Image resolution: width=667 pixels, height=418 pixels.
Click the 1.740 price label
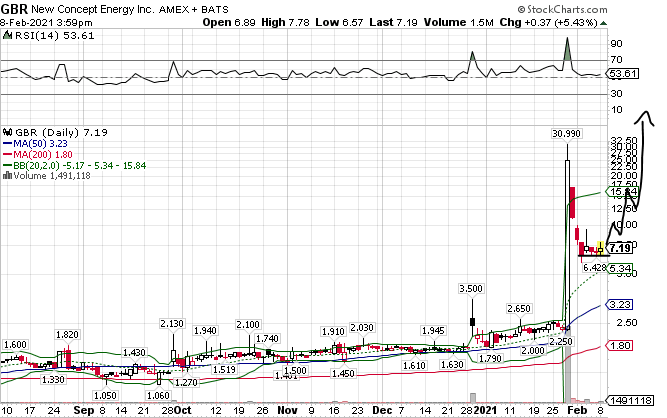click(x=267, y=339)
